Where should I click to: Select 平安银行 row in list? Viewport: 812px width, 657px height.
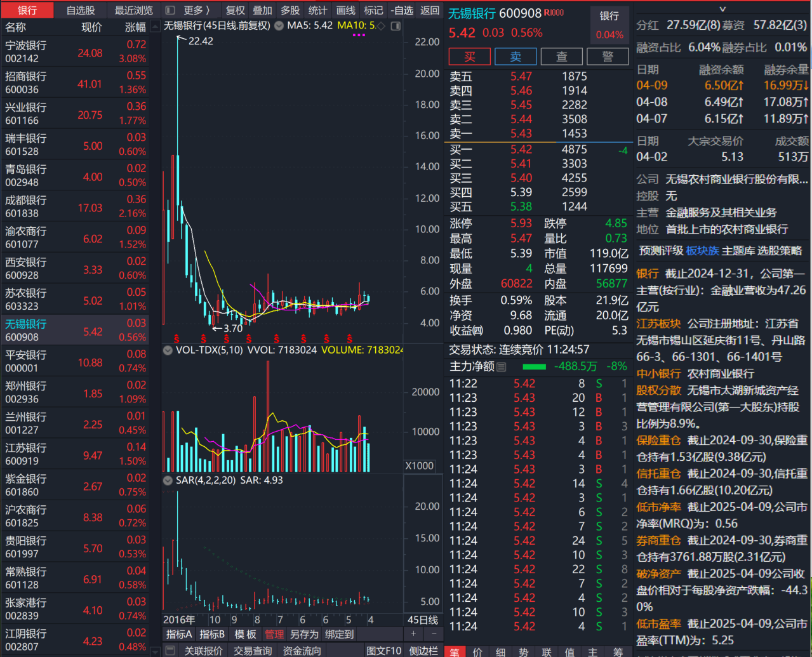tap(75, 361)
